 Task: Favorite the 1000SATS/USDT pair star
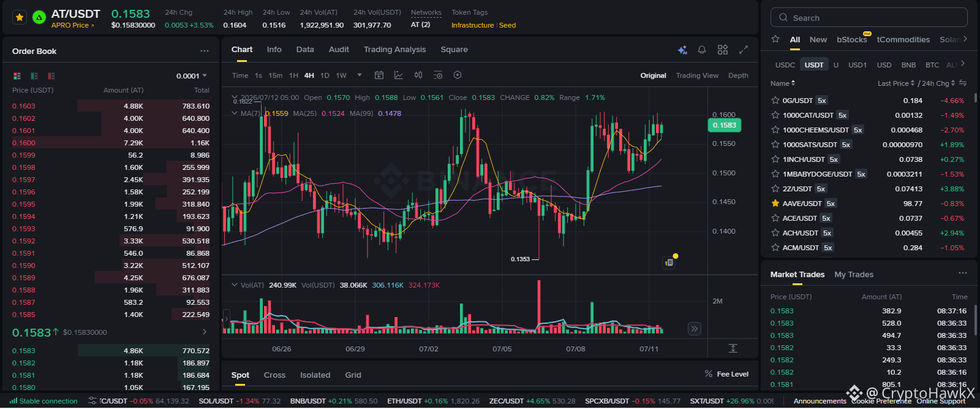pos(775,145)
